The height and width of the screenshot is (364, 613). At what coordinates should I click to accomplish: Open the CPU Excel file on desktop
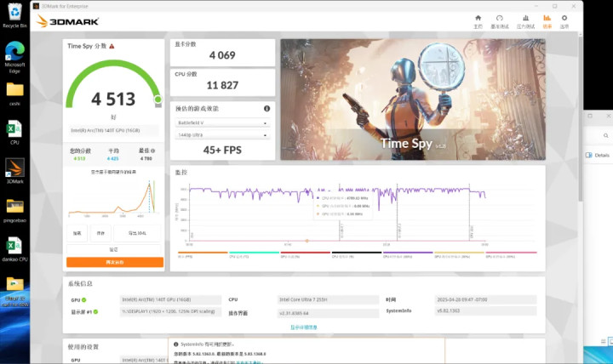[x=14, y=131]
